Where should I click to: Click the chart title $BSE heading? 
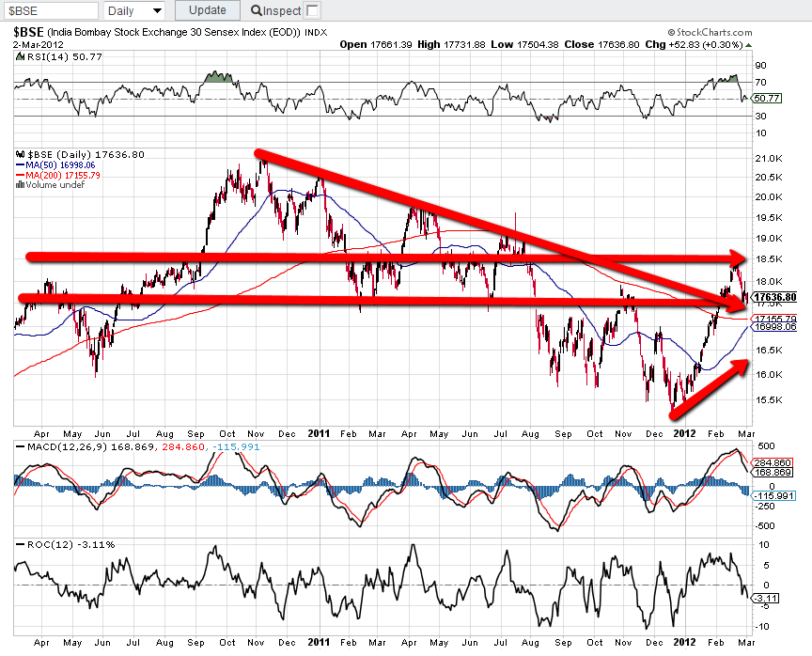click(28, 32)
